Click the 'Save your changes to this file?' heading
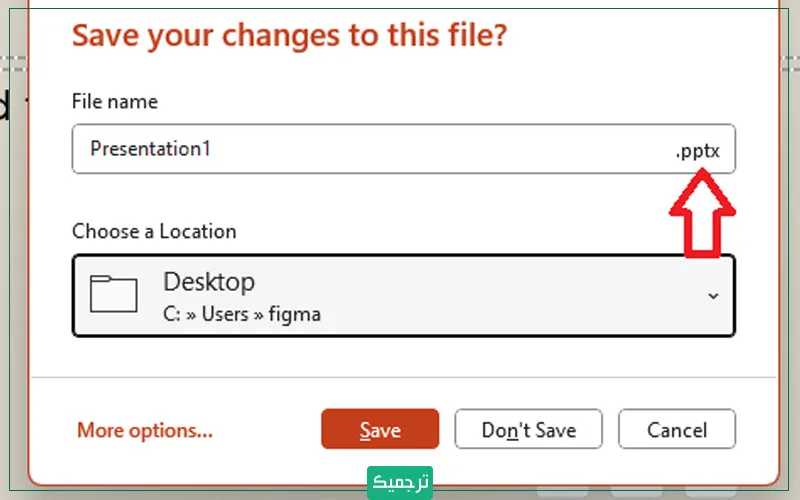This screenshot has height=500, width=800. [x=290, y=36]
